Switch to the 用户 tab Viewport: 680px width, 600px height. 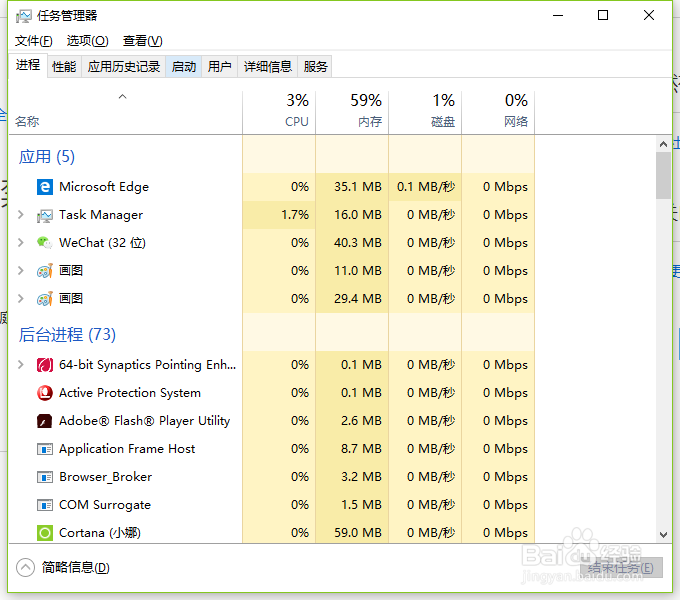[219, 67]
